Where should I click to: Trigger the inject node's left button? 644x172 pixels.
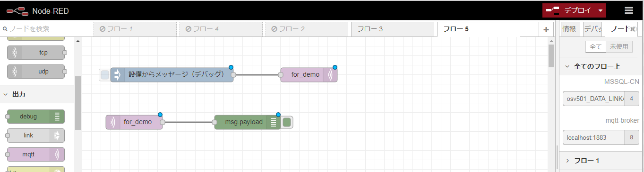tap(105, 75)
